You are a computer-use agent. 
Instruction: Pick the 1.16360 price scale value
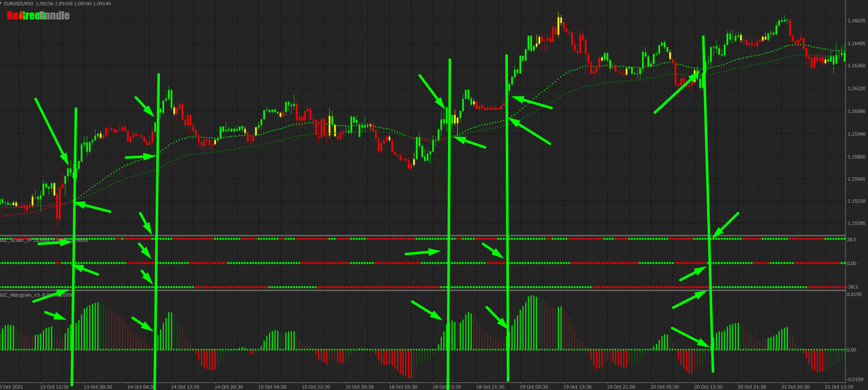856,66
